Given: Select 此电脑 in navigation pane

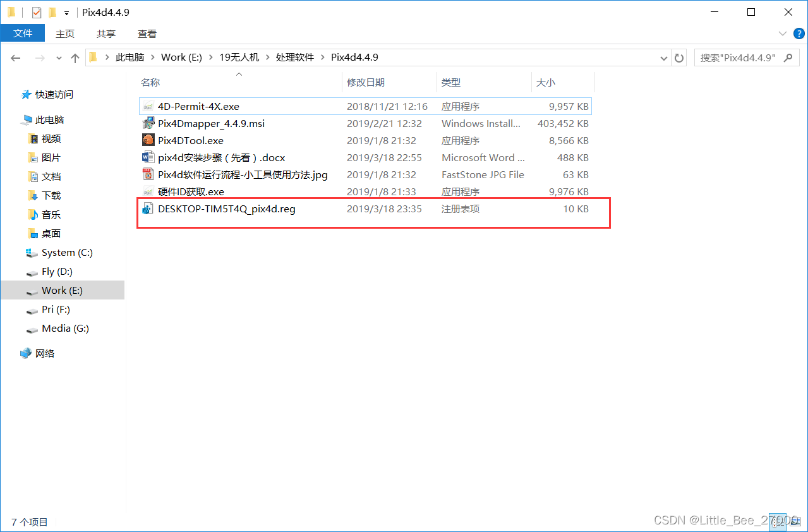Looking at the screenshot, I should click(x=50, y=119).
